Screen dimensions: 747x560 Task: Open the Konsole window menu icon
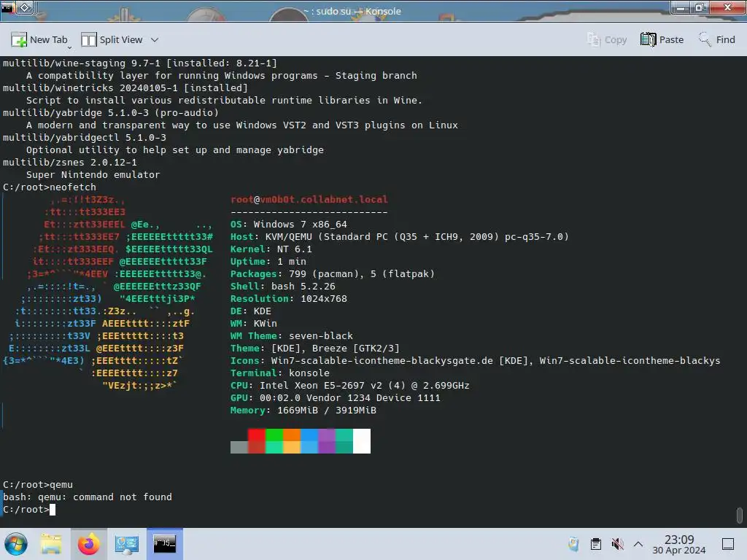7,7
